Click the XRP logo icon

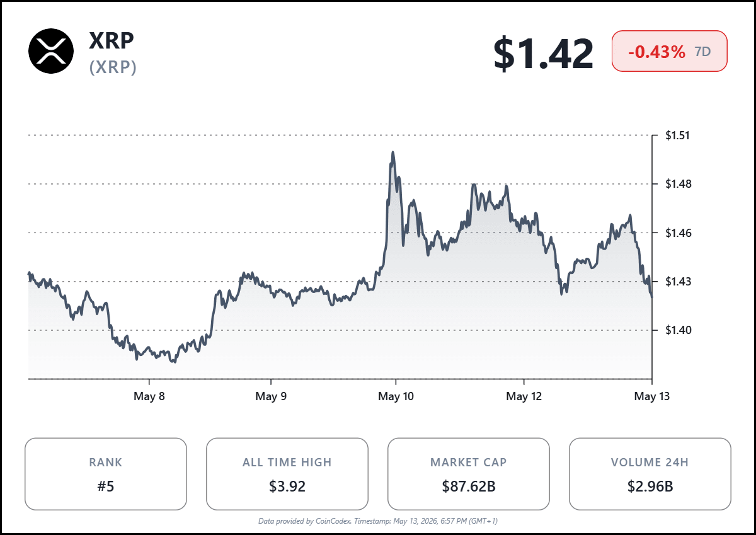pos(51,51)
